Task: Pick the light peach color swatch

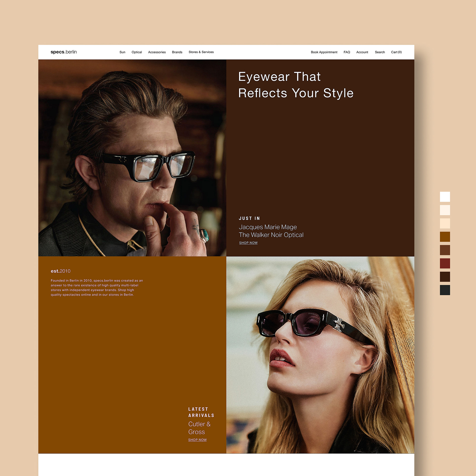Action: (445, 223)
